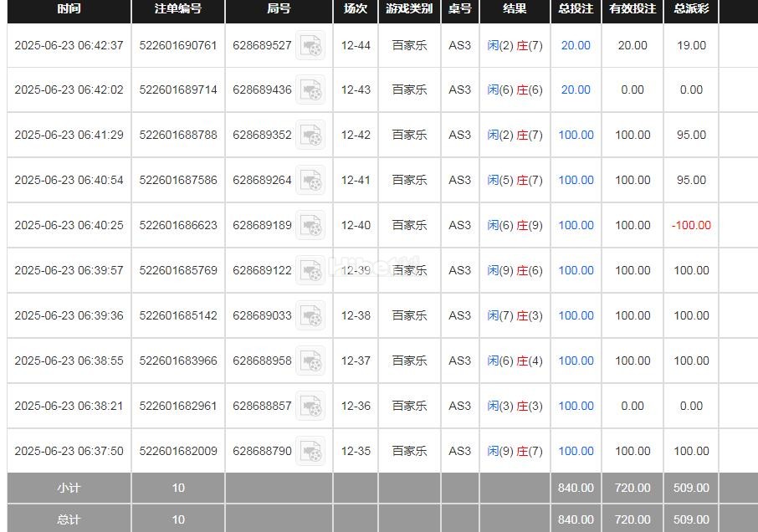Click film reel icon next to 628689189
The height and width of the screenshot is (532, 758).
[310, 226]
